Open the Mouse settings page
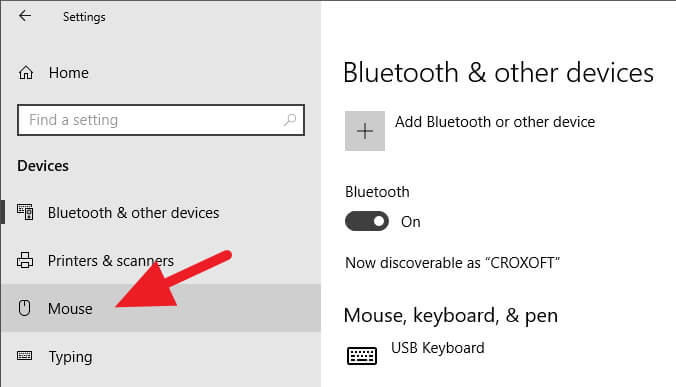The height and width of the screenshot is (387, 676). tap(160, 308)
